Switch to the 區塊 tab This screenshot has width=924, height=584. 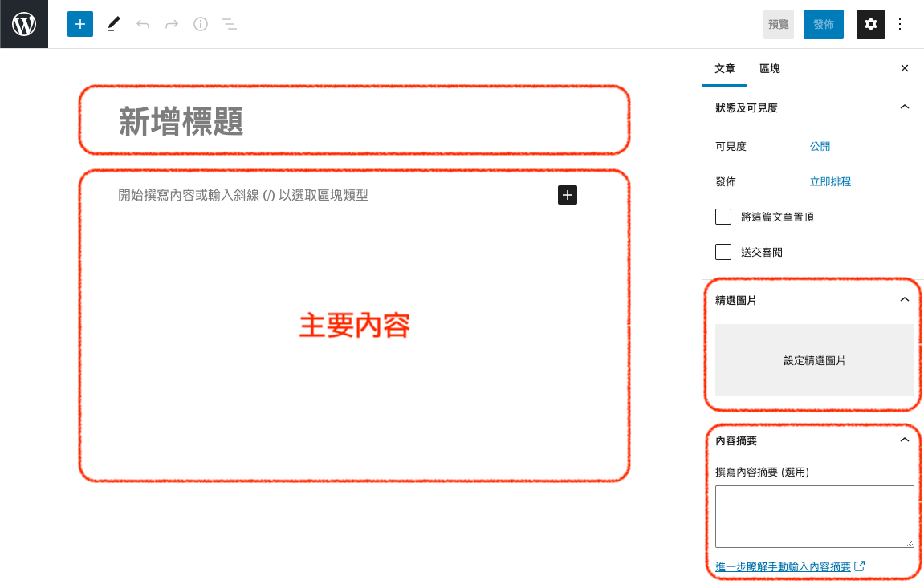770,69
